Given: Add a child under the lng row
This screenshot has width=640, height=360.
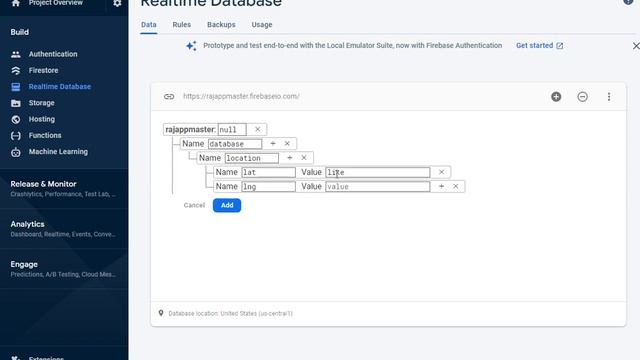Looking at the screenshot, I should (x=441, y=187).
